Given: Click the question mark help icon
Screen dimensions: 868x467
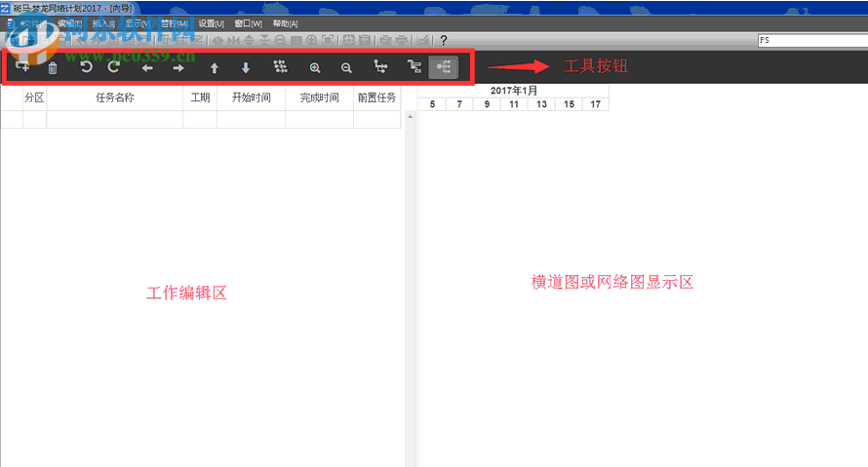Looking at the screenshot, I should [x=444, y=40].
